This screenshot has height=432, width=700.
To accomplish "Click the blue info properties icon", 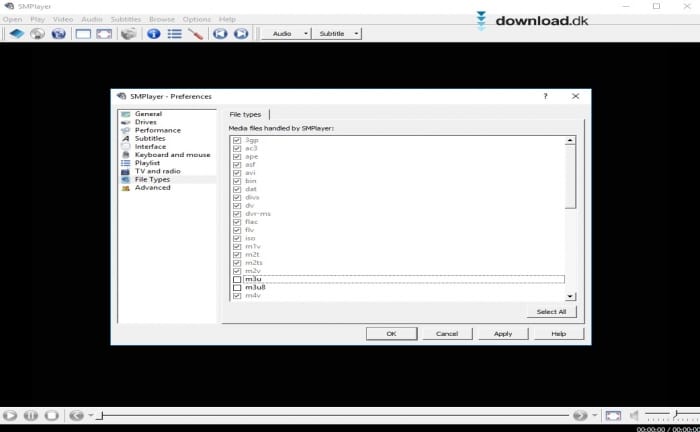I will 154,33.
